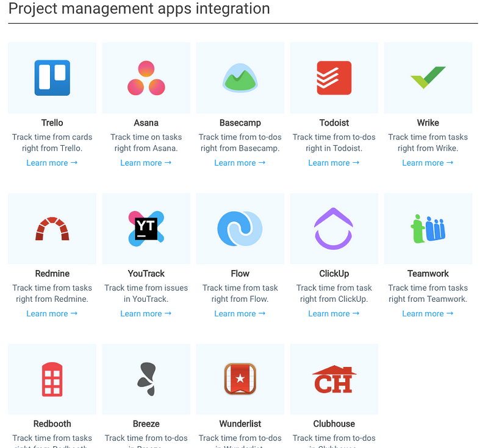Click the Wrike heading text

428,123
